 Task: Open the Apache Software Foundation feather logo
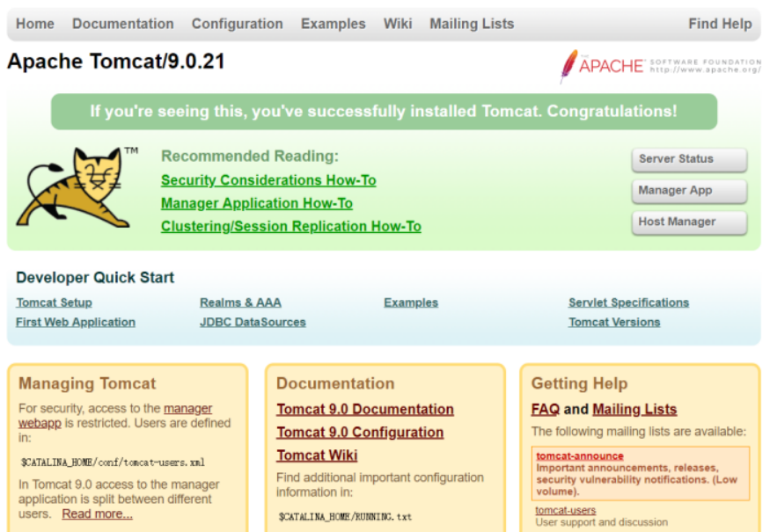(x=661, y=66)
